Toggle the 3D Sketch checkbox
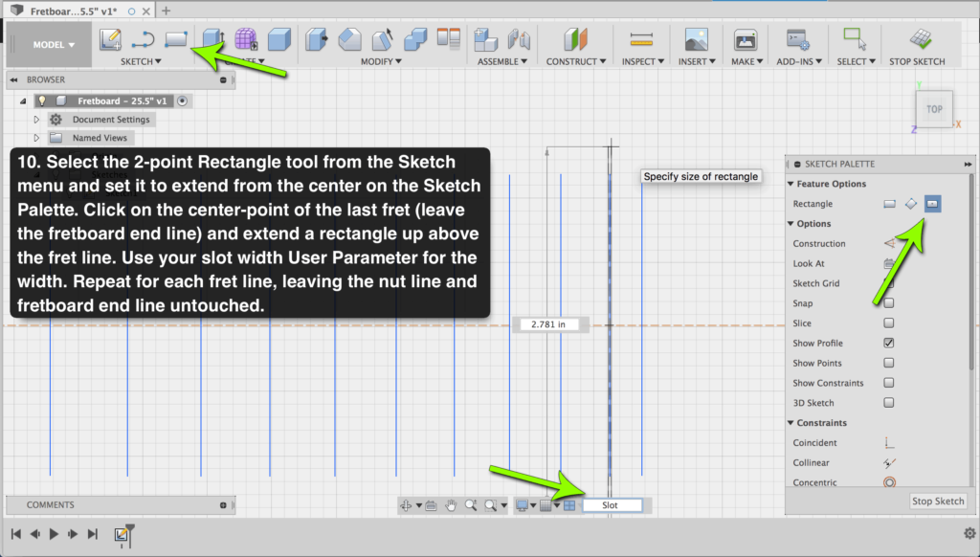This screenshot has height=557, width=980. tap(889, 403)
